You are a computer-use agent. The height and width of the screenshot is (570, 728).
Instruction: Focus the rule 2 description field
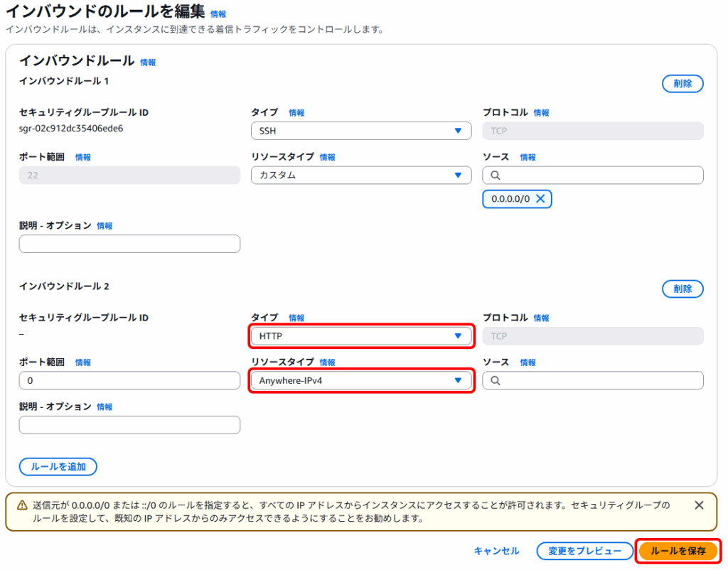click(129, 425)
